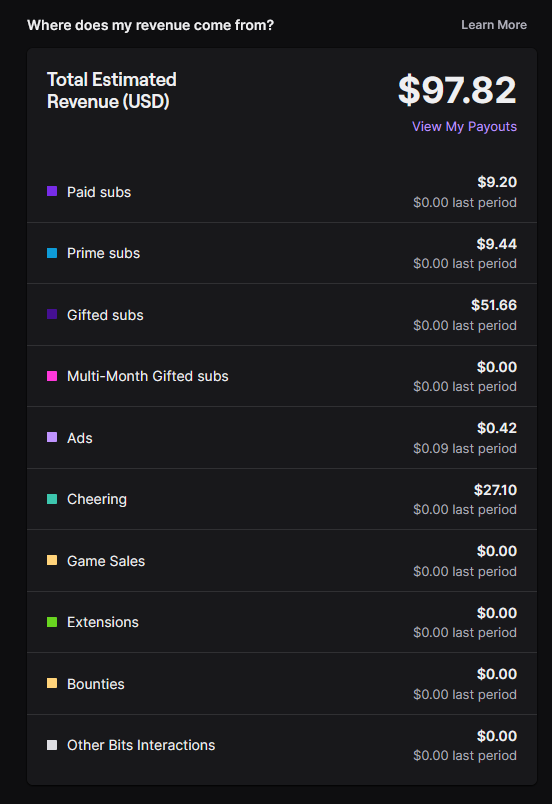Select the Cheering row label
Image resolution: width=552 pixels, height=804 pixels.
coord(97,499)
